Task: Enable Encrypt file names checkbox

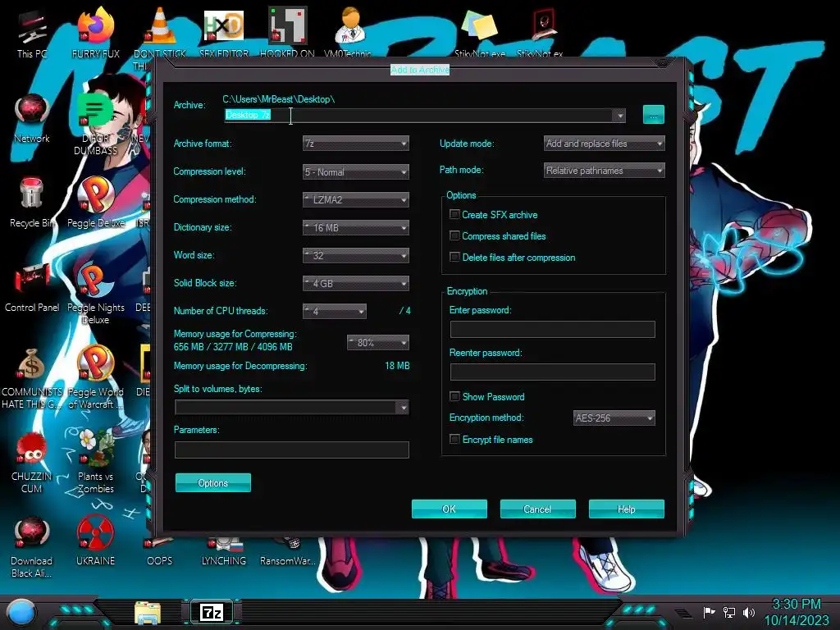Action: (x=454, y=440)
